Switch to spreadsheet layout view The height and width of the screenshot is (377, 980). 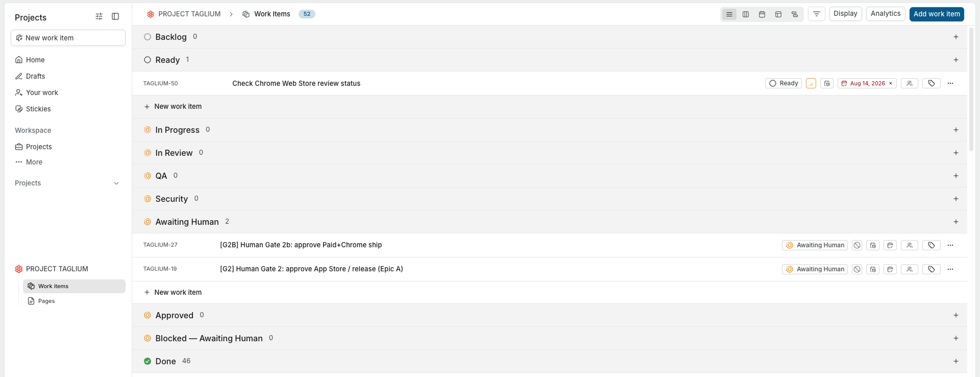pos(778,14)
